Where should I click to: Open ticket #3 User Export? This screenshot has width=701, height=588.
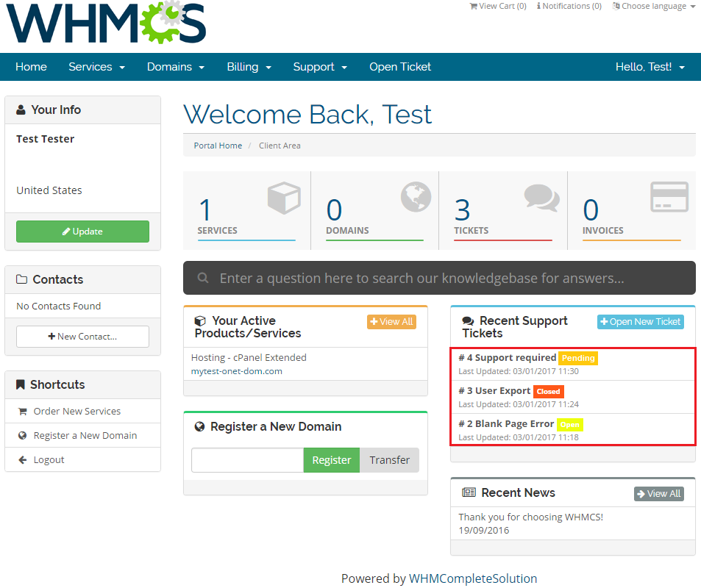click(494, 390)
